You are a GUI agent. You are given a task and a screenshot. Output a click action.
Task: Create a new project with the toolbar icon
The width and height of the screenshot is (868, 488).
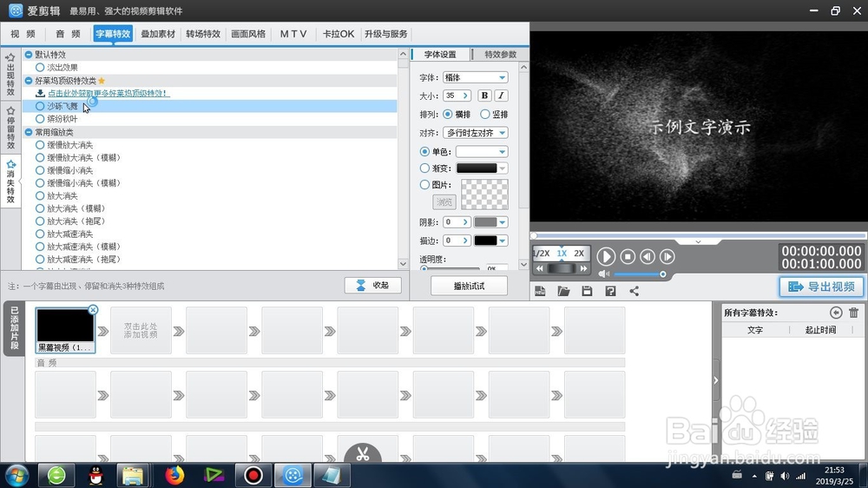pos(540,291)
